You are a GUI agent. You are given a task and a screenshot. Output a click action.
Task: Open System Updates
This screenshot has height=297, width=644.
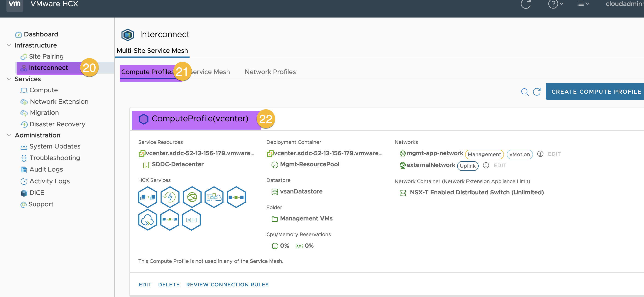(x=50, y=146)
